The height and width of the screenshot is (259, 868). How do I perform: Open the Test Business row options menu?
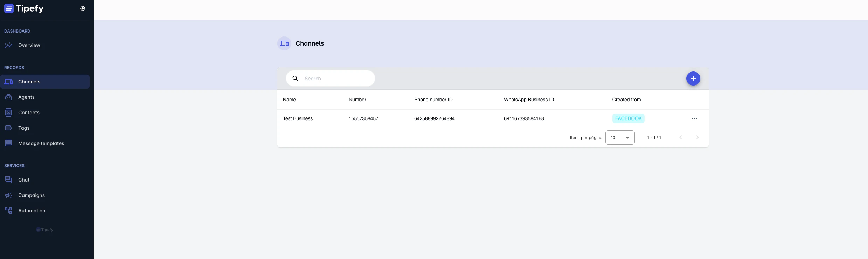click(x=695, y=118)
